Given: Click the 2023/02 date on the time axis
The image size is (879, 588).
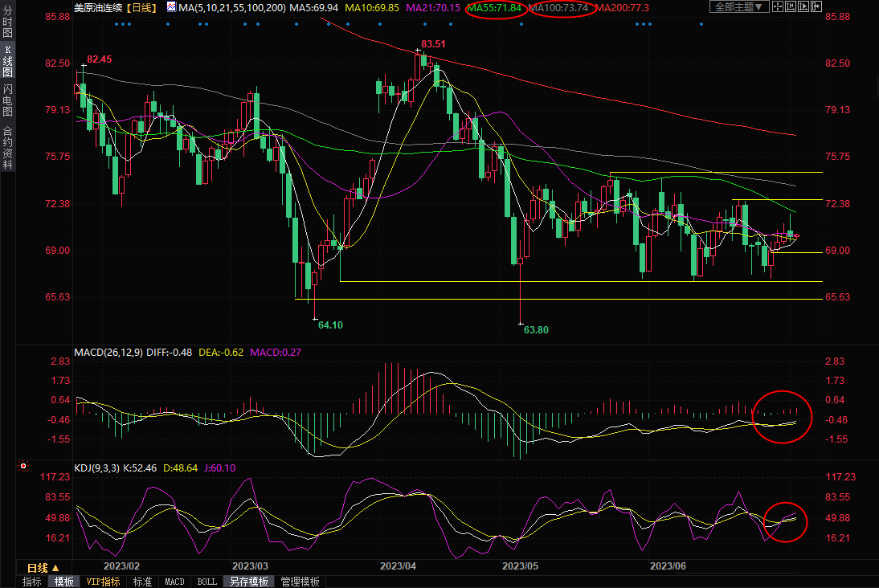Looking at the screenshot, I should (121, 566).
